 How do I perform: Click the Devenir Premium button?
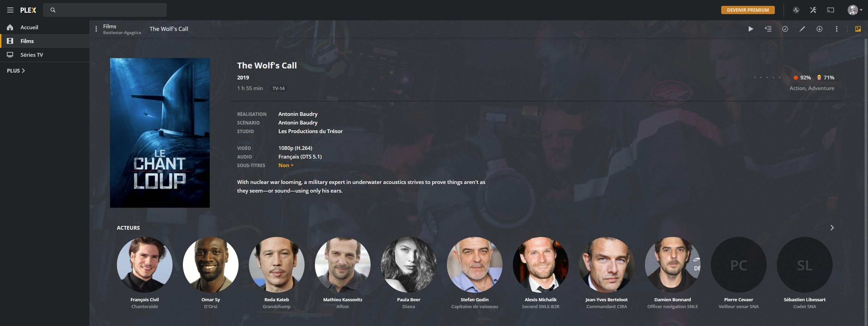[748, 10]
